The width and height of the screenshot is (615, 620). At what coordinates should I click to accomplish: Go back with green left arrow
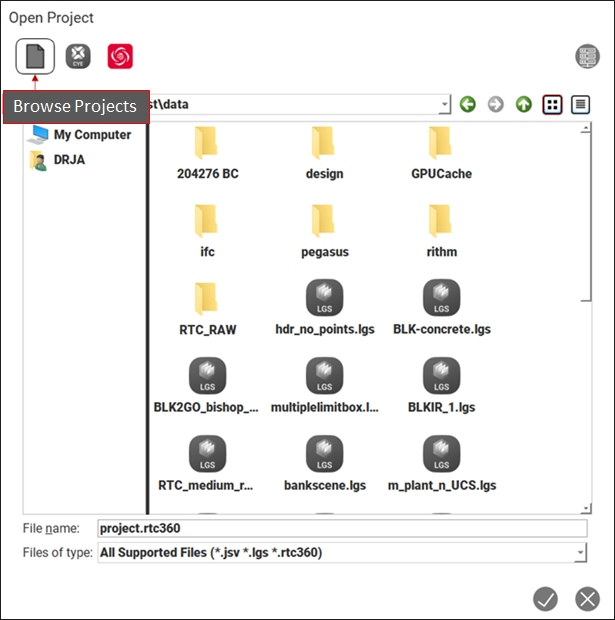click(x=468, y=105)
